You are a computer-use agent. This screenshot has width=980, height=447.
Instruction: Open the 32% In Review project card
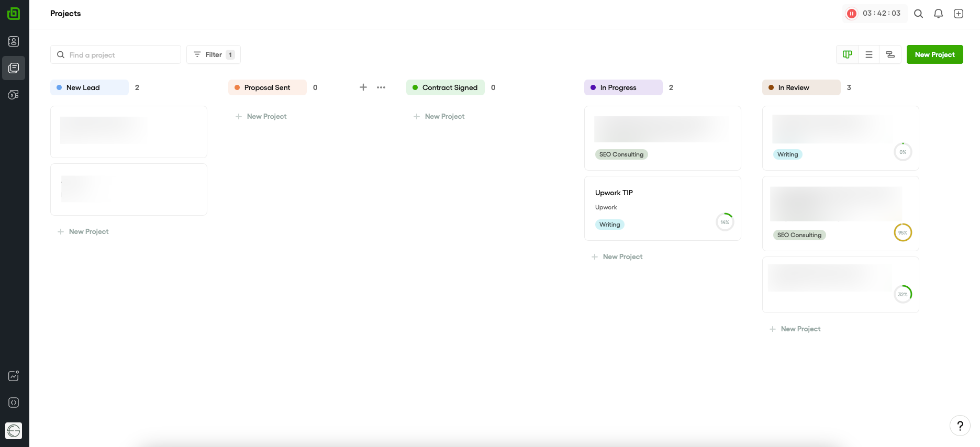point(841,285)
